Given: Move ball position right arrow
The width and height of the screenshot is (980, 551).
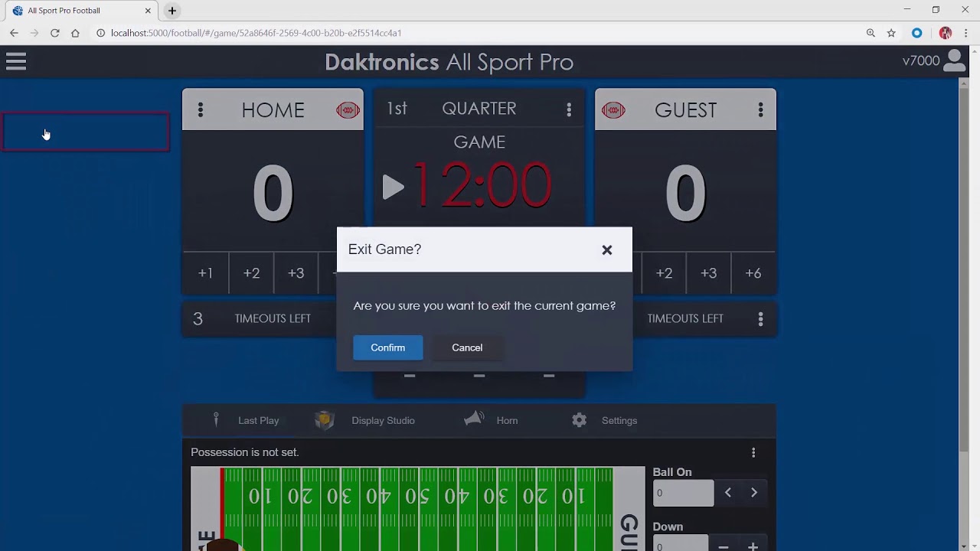Looking at the screenshot, I should click(x=754, y=493).
